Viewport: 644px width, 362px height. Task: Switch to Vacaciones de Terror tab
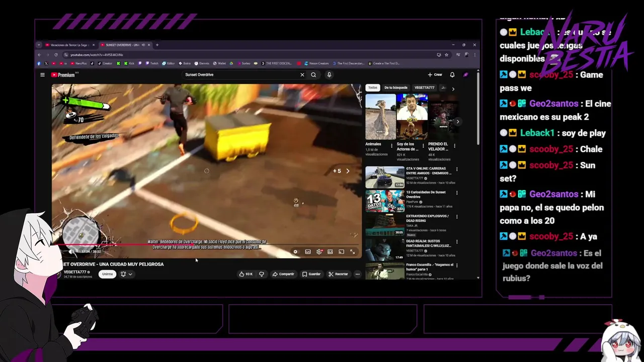click(69, 45)
